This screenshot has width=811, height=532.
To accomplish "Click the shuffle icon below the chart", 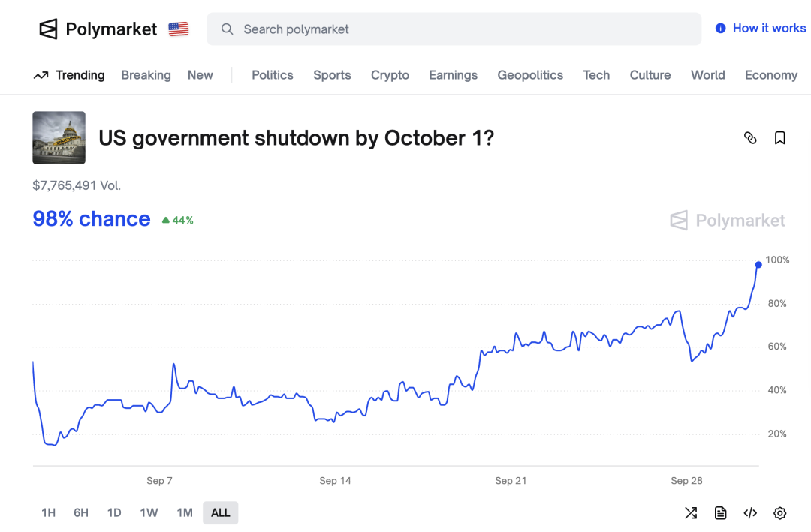I will pyautogui.click(x=691, y=513).
